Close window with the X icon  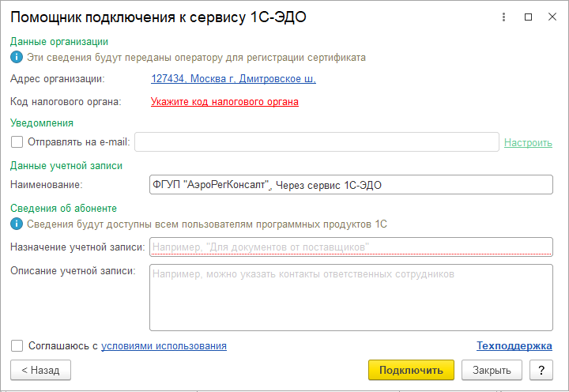click(552, 17)
